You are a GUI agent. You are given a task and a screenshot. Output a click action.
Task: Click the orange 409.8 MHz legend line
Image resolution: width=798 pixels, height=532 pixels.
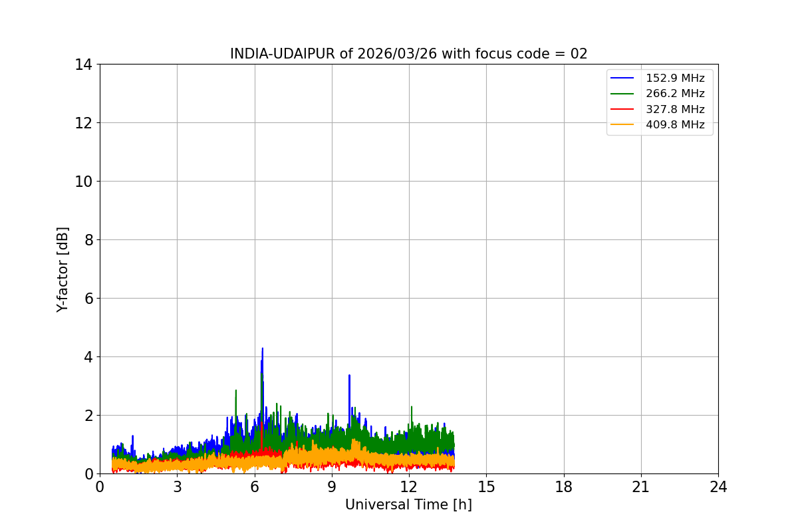click(623, 124)
